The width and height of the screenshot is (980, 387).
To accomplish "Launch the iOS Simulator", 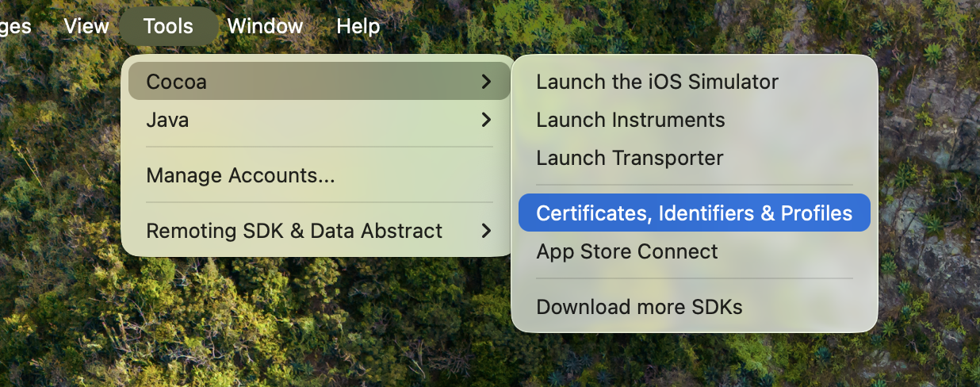I will click(657, 82).
